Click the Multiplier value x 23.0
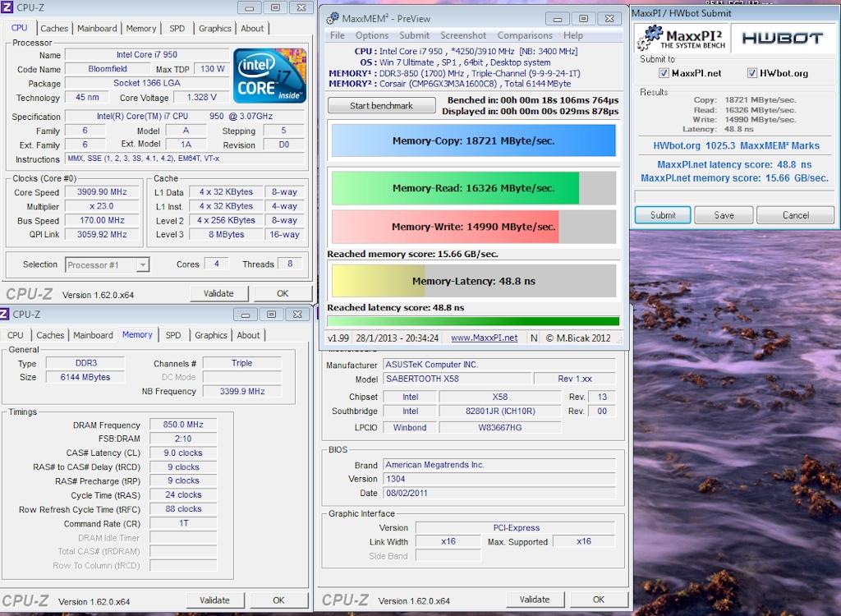Viewport: 841px width, 616px height. click(x=102, y=206)
